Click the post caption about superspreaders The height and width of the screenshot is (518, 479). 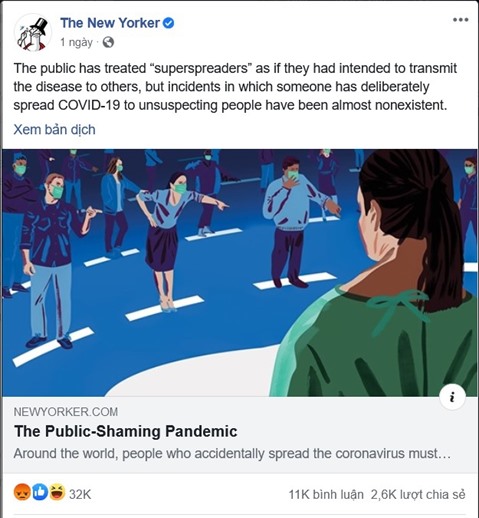[235, 87]
